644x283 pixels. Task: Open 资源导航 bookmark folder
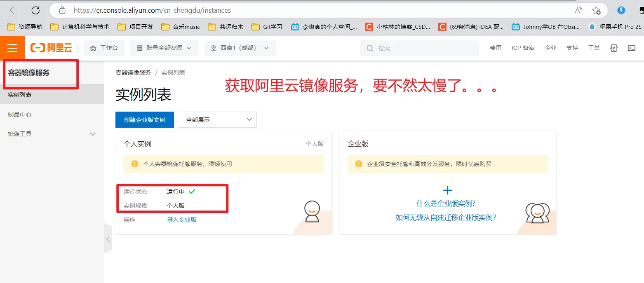coord(25,27)
